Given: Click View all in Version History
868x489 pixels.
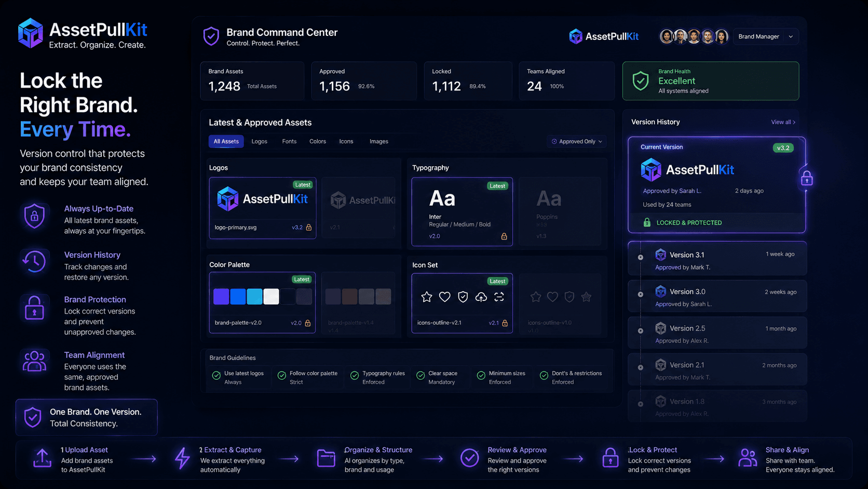Looking at the screenshot, I should [783, 122].
